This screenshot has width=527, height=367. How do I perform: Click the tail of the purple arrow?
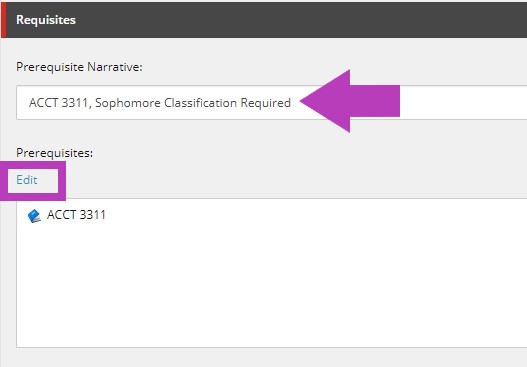point(375,101)
